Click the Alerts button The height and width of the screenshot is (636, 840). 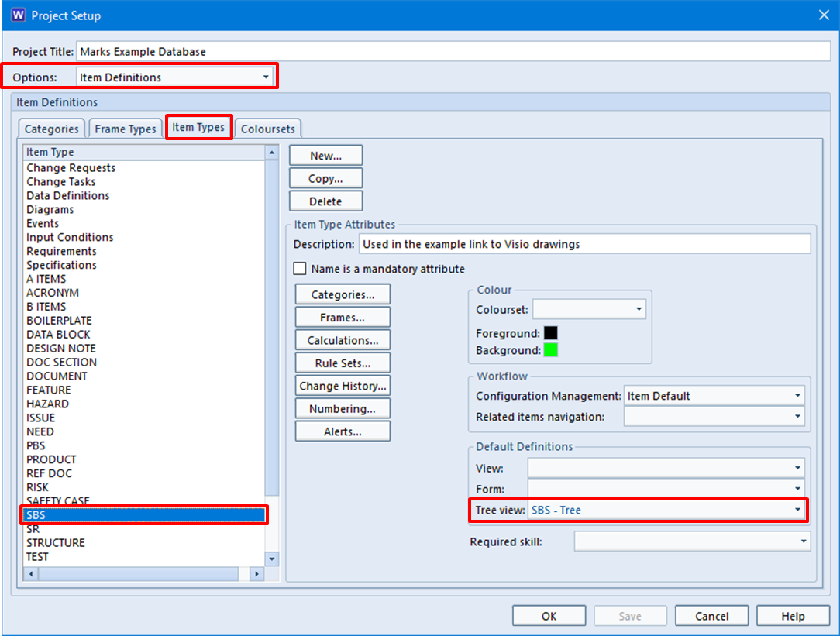[x=343, y=431]
